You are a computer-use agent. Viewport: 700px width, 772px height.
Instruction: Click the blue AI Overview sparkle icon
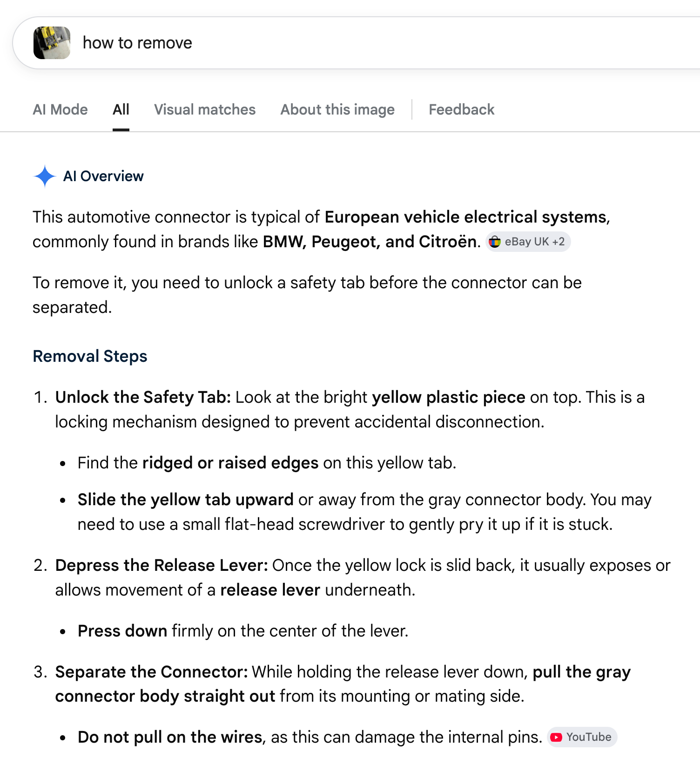[45, 176]
